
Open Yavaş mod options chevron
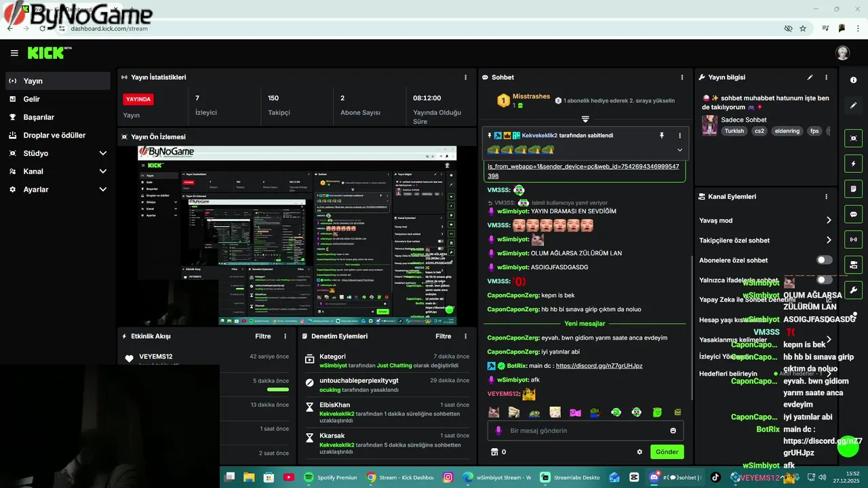pyautogui.click(x=829, y=220)
